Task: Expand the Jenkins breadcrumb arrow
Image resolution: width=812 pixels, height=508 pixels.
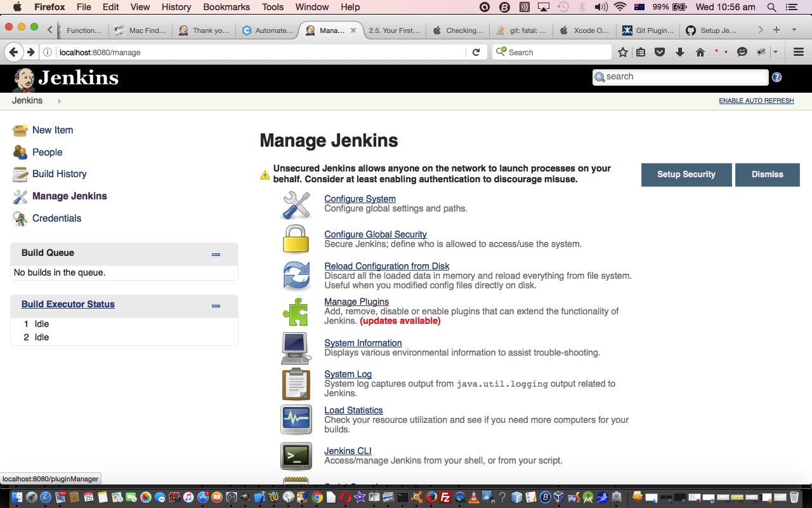Action: (x=59, y=101)
